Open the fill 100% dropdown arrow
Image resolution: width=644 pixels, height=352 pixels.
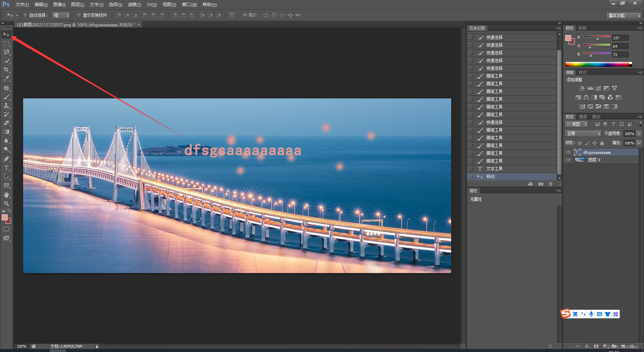pos(639,143)
